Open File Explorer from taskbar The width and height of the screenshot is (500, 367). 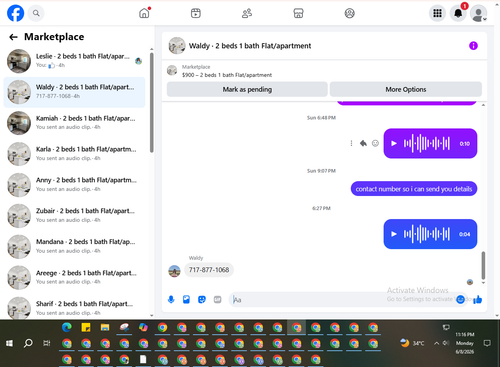105,328
